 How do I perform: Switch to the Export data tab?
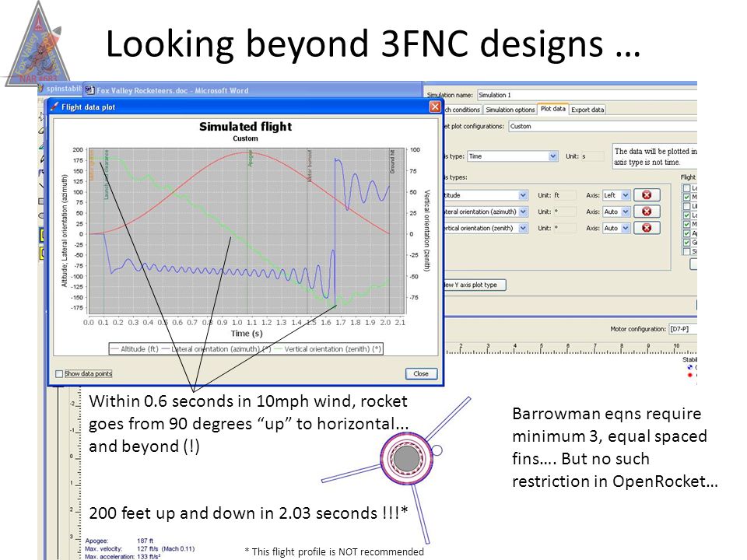point(587,110)
